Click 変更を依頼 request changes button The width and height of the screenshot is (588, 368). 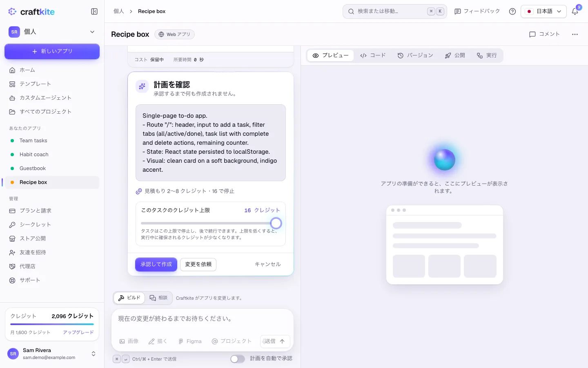(198, 265)
